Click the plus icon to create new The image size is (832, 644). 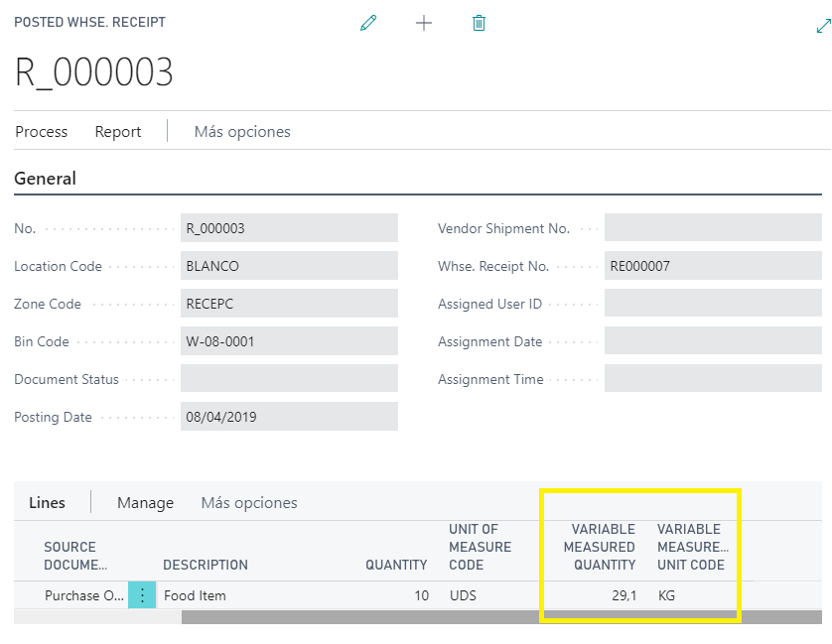[424, 23]
